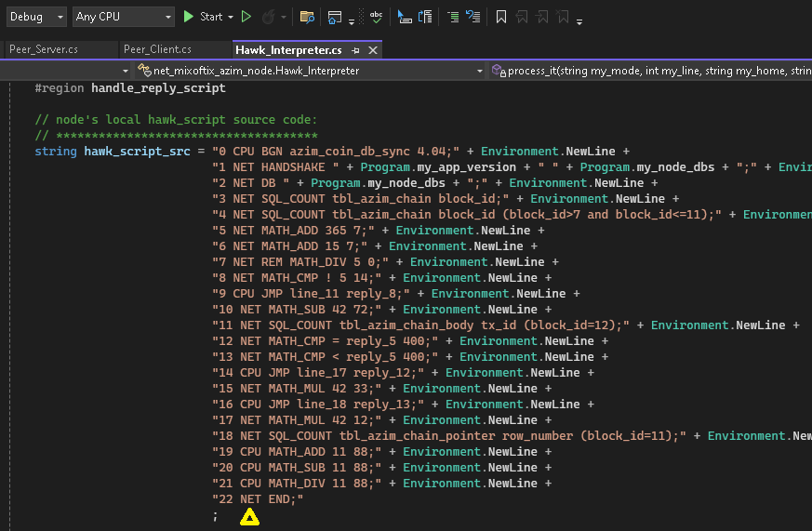Click the '9 CPU JMP line_11 reply_8;' string

311,294
